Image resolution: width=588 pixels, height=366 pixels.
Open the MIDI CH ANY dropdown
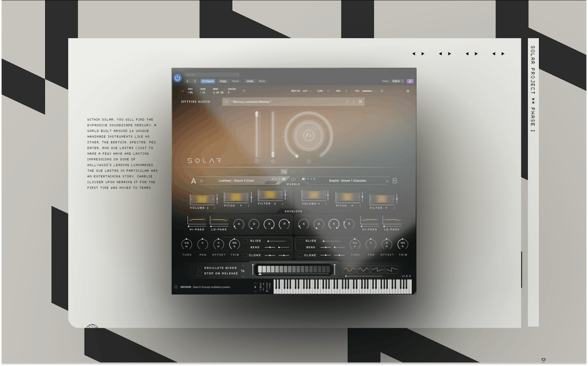tap(307, 91)
